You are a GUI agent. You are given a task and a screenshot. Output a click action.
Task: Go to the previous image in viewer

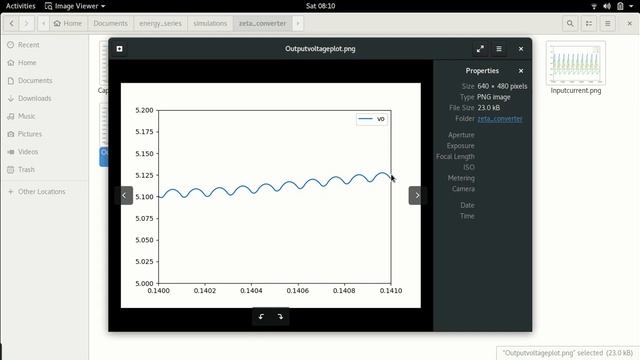[x=124, y=196]
